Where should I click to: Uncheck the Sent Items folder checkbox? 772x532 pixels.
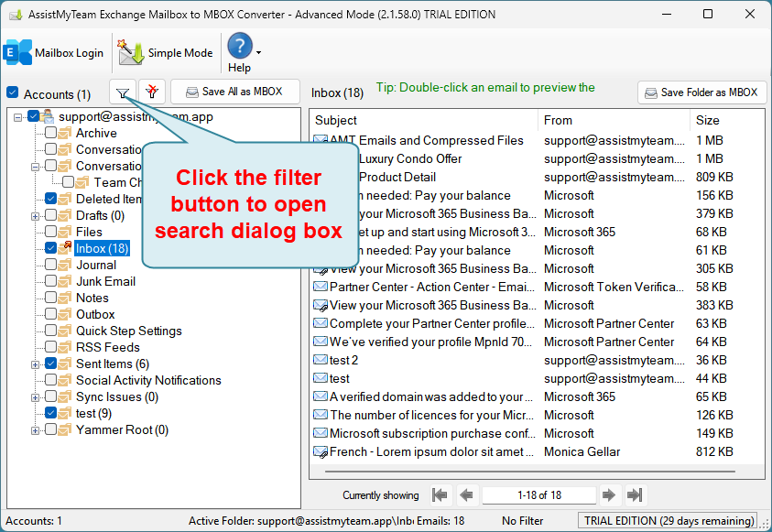[x=51, y=364]
